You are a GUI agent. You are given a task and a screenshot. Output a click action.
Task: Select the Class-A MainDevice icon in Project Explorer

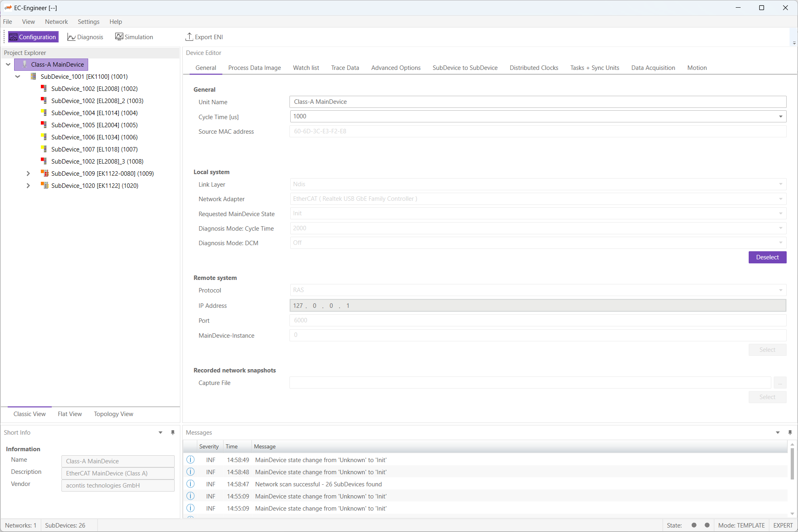click(x=25, y=64)
